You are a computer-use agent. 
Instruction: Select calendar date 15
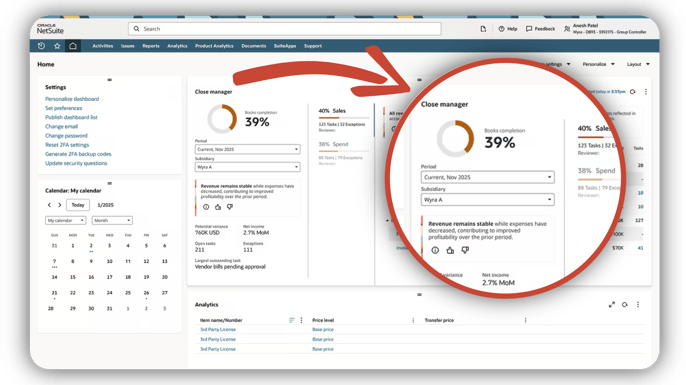point(73,277)
